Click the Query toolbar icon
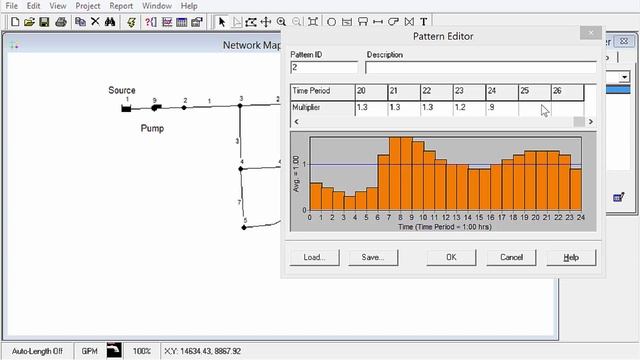 [x=151, y=22]
